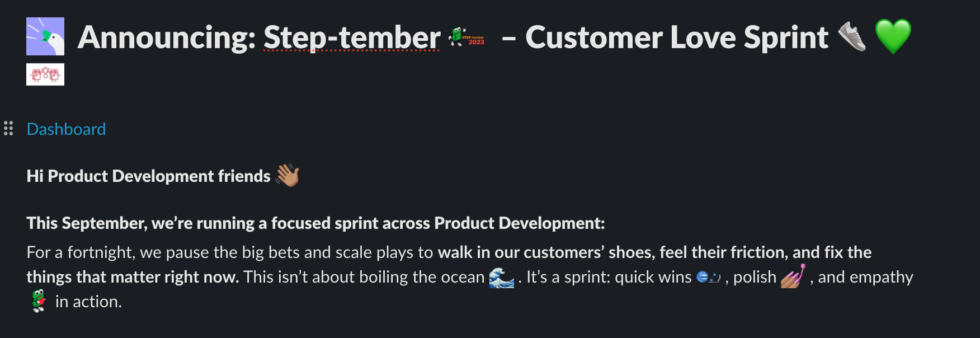This screenshot has width=980, height=338.
Task: Click the waving hand emoji after friends
Action: point(288,176)
